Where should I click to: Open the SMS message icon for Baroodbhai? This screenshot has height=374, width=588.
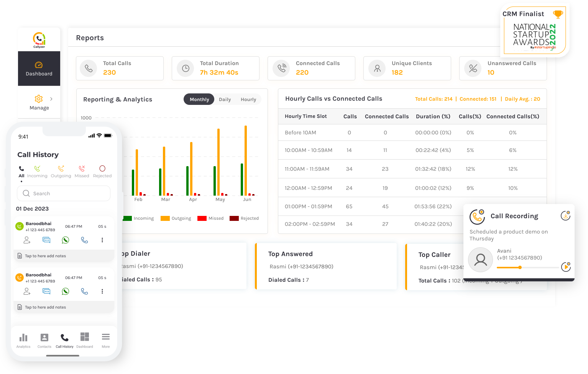[x=46, y=240]
